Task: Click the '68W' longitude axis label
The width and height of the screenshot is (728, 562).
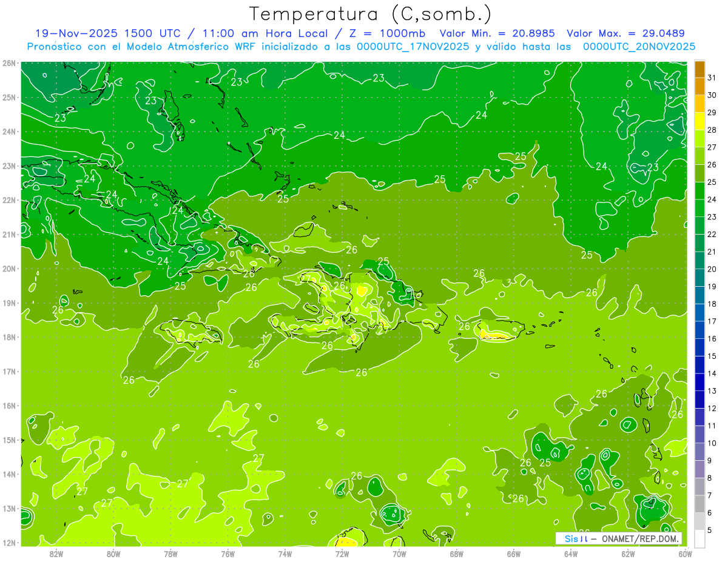Action: pyautogui.click(x=456, y=554)
